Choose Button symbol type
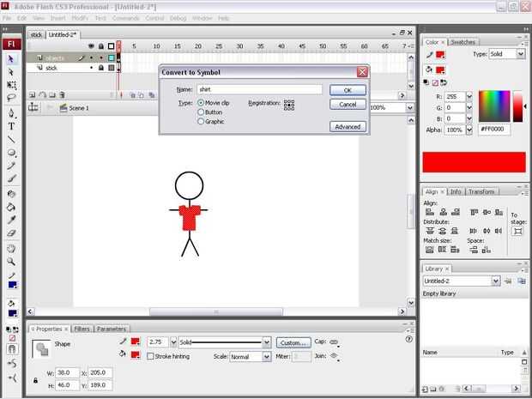 point(201,112)
